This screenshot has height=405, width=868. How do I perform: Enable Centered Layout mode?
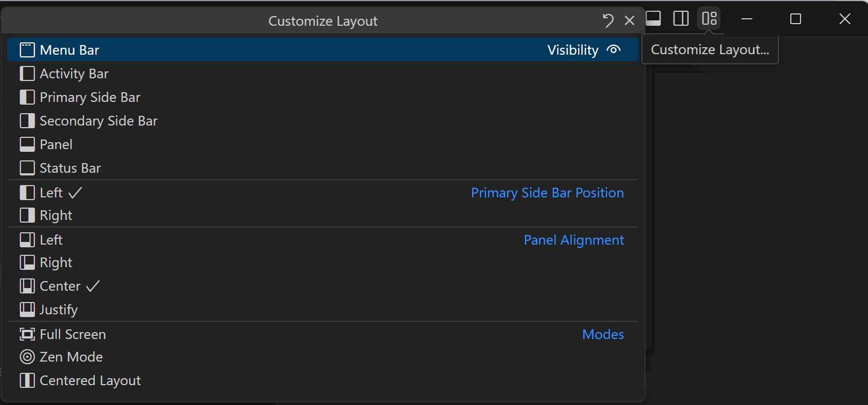tap(90, 380)
